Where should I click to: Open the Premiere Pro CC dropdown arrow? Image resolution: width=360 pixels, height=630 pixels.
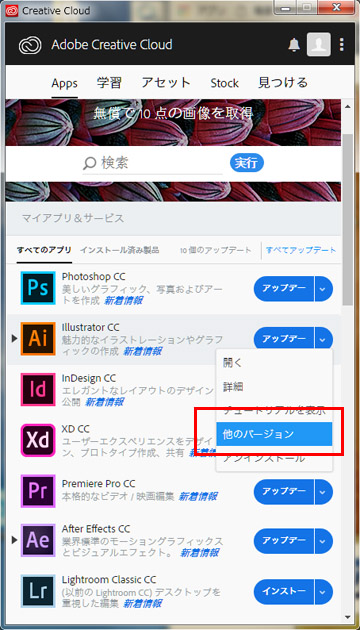pos(324,491)
